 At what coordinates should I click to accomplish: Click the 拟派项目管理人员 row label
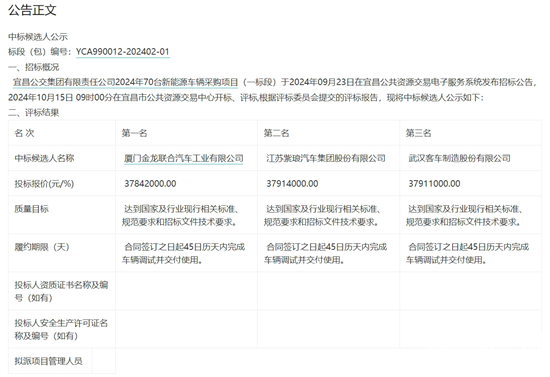(48, 361)
